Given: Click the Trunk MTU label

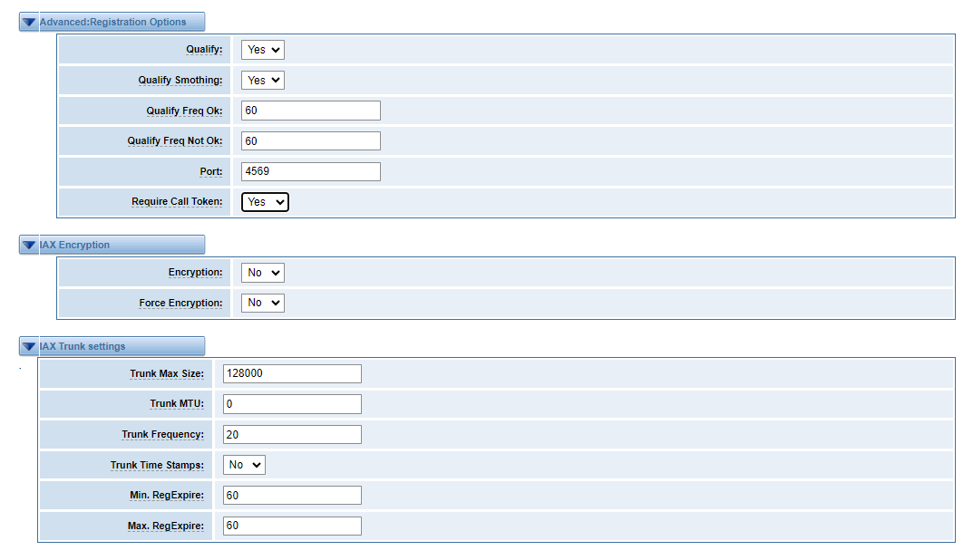Looking at the screenshot, I should (177, 404).
